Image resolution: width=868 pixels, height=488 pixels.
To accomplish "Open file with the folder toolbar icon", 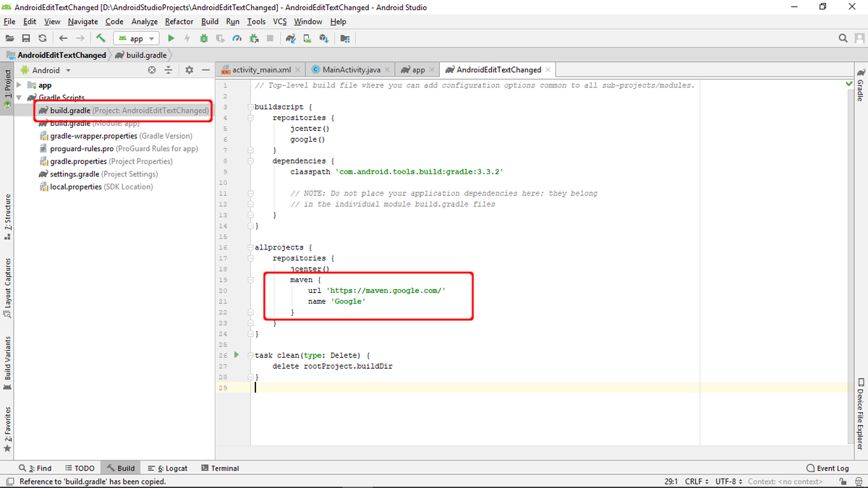I will click(9, 38).
